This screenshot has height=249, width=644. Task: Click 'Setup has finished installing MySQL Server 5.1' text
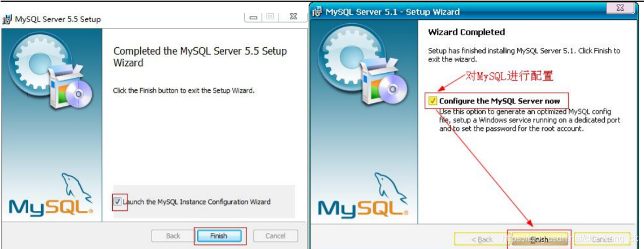[524, 55]
